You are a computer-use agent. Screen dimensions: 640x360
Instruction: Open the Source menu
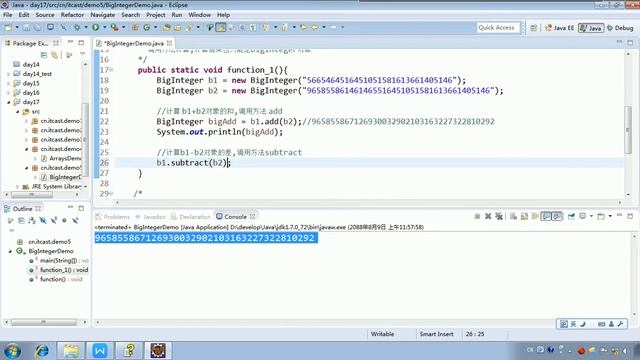point(45,15)
